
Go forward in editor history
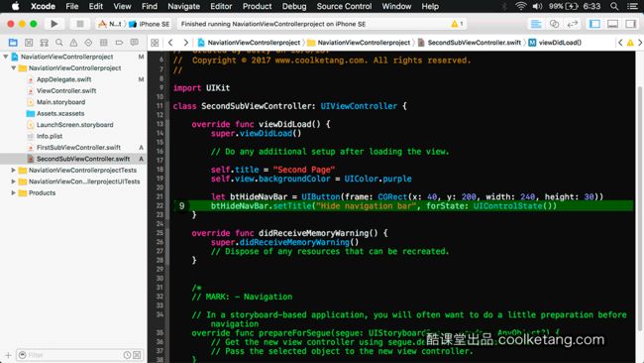tap(185, 43)
